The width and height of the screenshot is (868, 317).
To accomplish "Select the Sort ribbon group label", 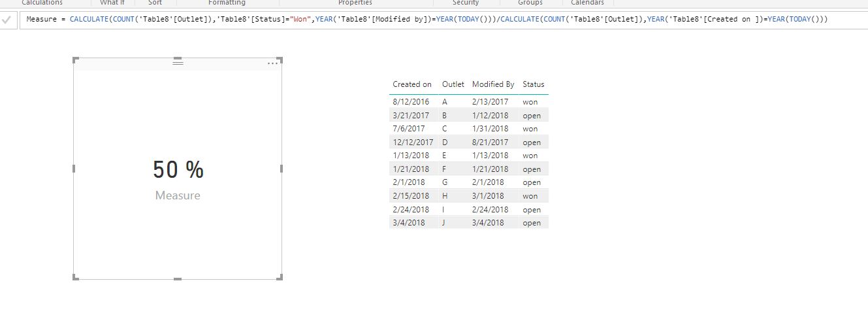I will click(155, 3).
